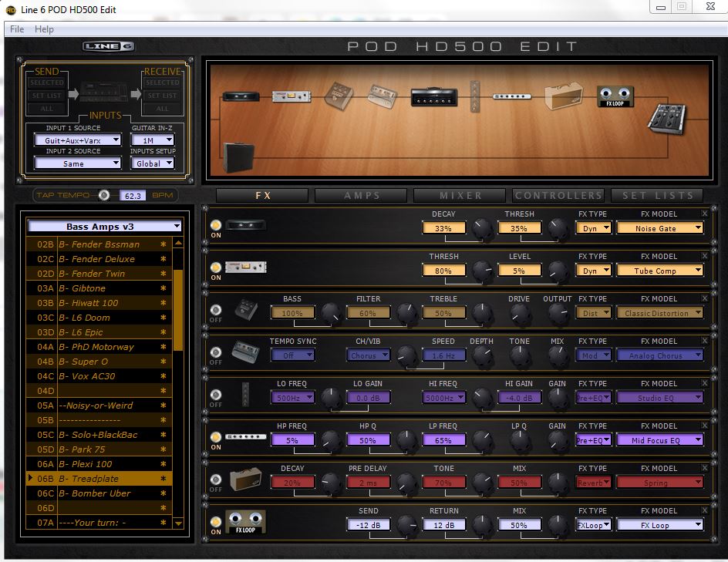This screenshot has height=562, width=728.
Task: Select the amp head in signal chain
Action: click(434, 97)
